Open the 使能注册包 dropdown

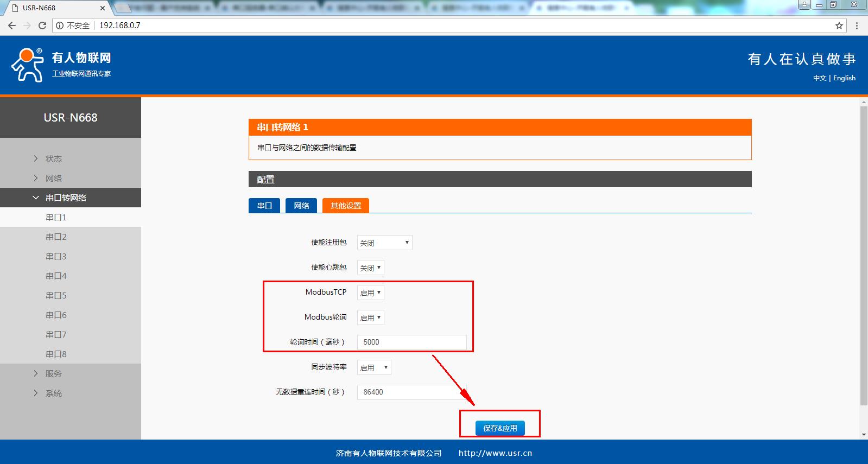384,243
